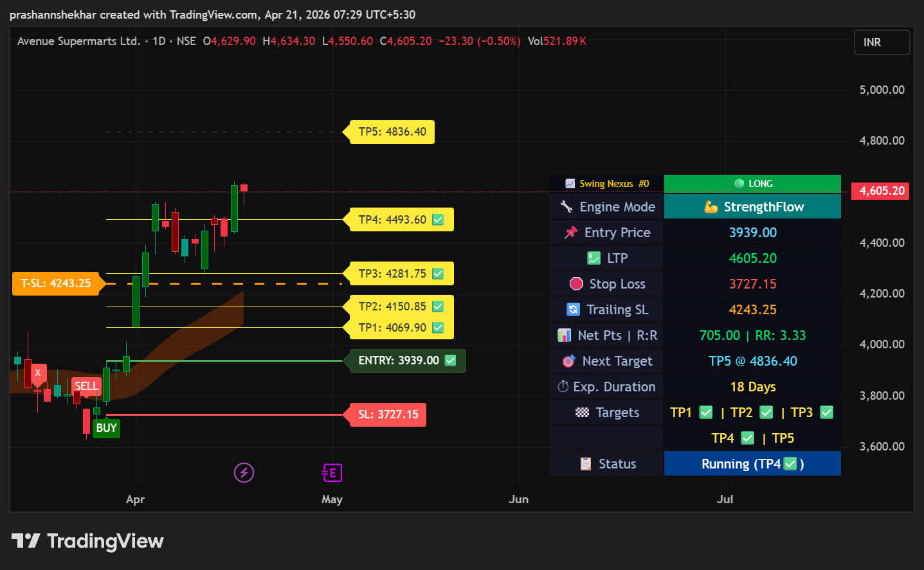The height and width of the screenshot is (570, 924).
Task: Click the red X marker on chart
Action: point(37,373)
